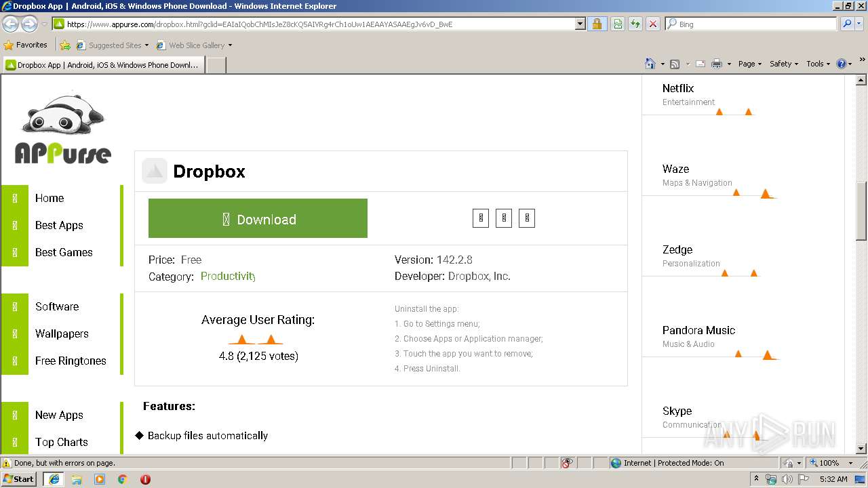Expand the address bar dropdown

click(x=580, y=24)
